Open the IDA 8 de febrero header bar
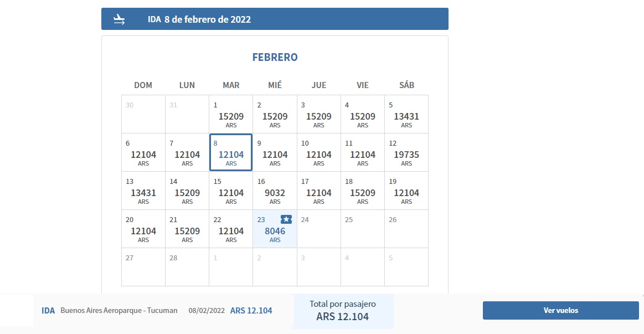644x334 pixels. tap(275, 19)
